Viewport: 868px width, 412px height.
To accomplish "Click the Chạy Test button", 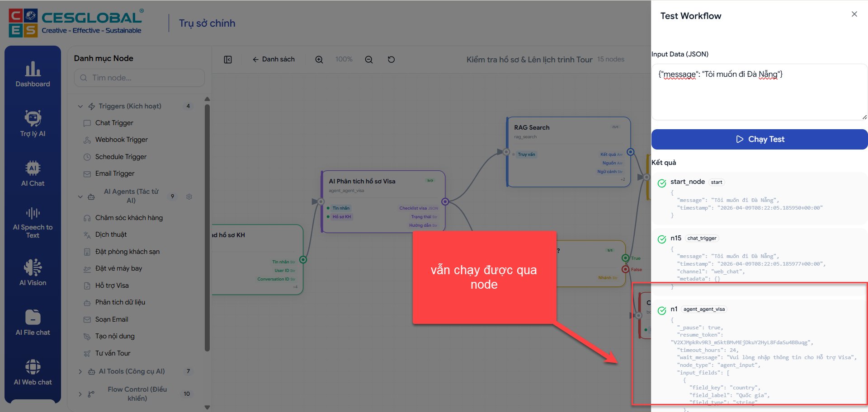I will (x=759, y=139).
